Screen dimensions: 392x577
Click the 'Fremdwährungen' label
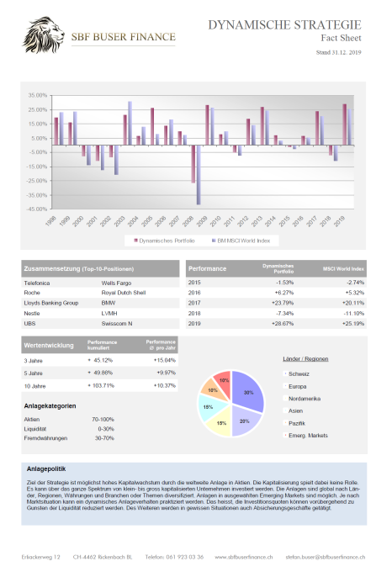[x=45, y=438]
